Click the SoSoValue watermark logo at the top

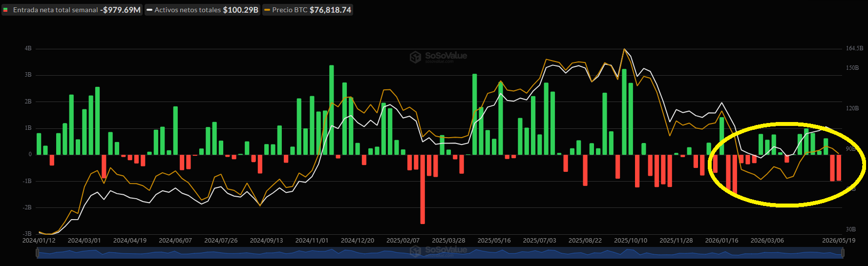(439, 57)
